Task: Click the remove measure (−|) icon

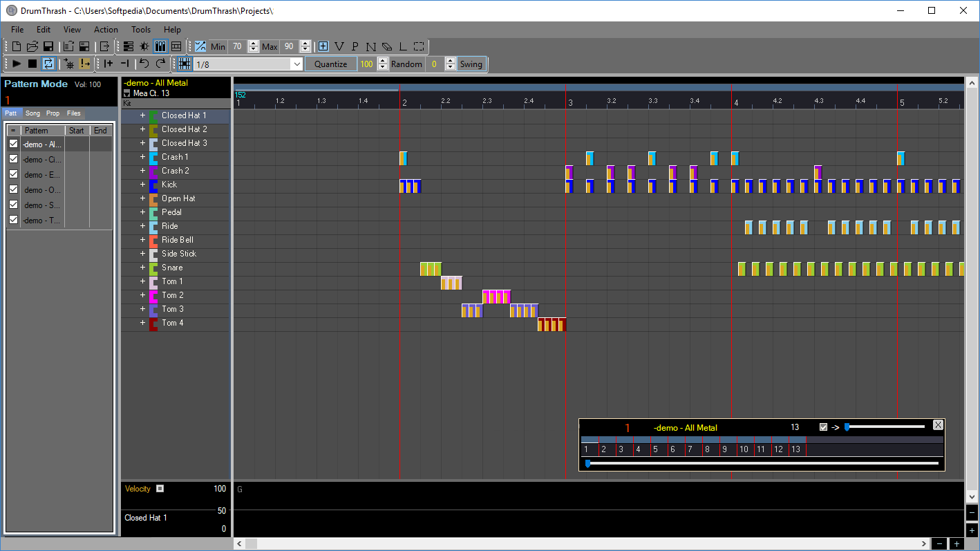Action: (125, 64)
